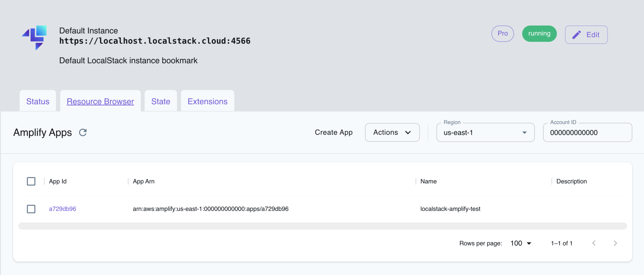
Task: Open the Extensions tab
Action: [207, 101]
